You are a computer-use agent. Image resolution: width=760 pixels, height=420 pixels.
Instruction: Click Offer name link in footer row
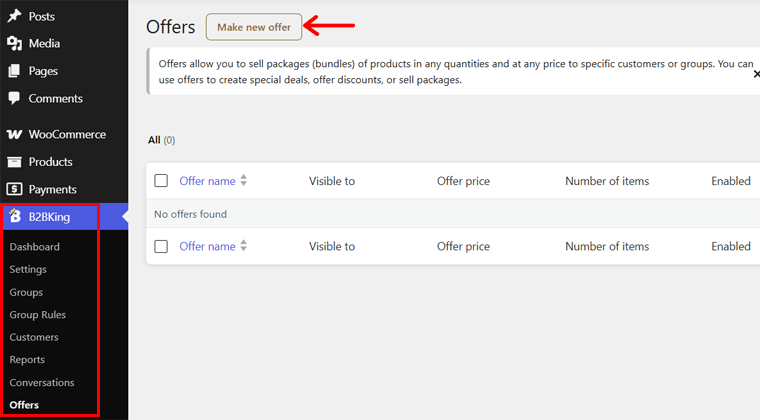(x=207, y=246)
